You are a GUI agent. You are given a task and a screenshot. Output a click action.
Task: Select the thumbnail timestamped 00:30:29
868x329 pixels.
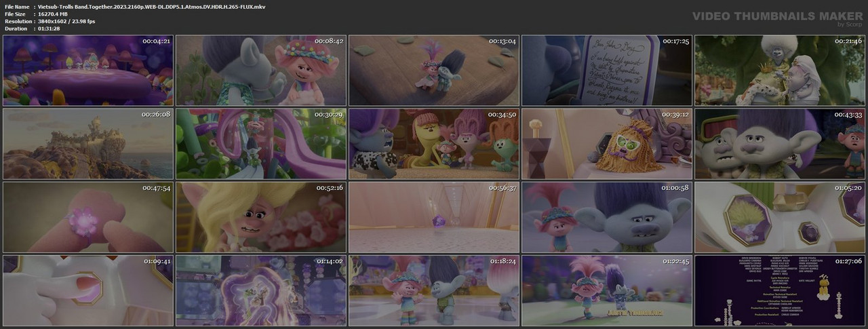tap(261, 144)
